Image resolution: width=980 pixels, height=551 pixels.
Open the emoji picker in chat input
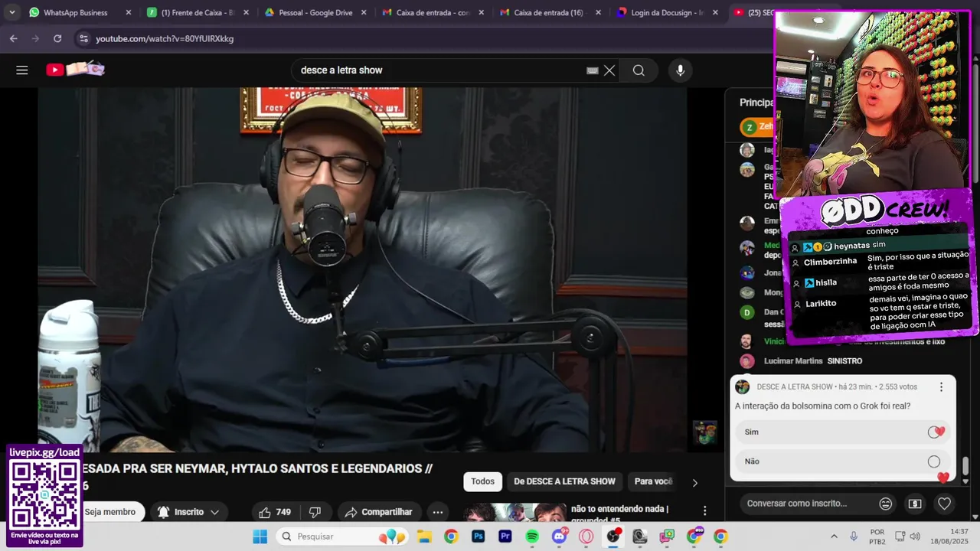tap(886, 504)
